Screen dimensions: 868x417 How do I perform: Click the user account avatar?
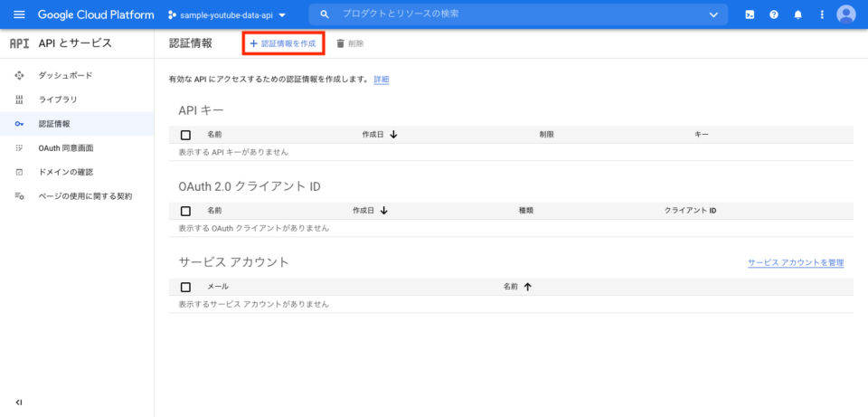pyautogui.click(x=846, y=15)
